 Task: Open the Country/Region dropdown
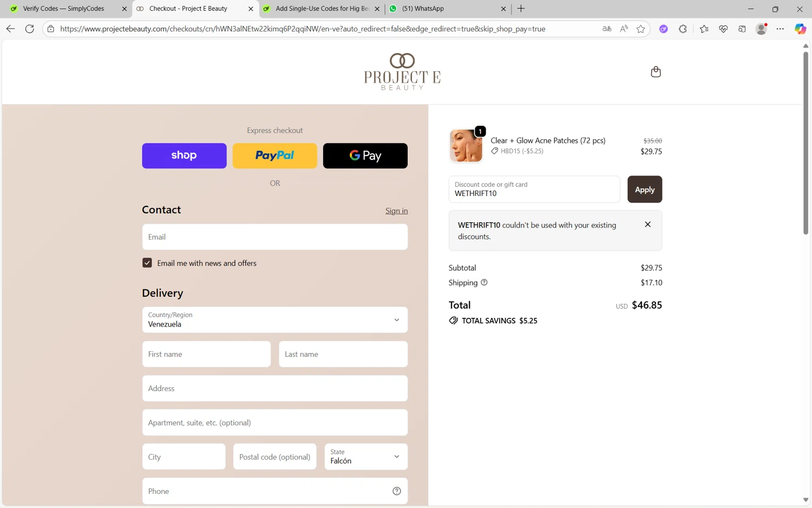click(275, 320)
